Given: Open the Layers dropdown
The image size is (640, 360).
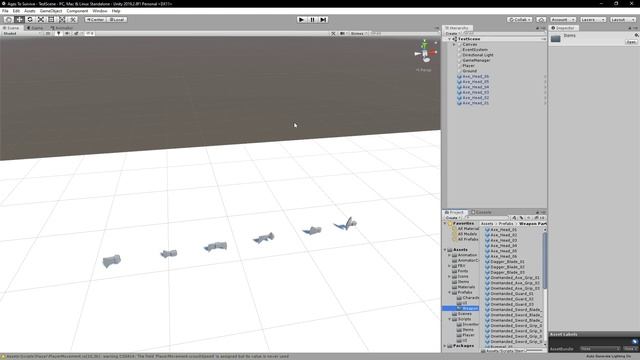Looking at the screenshot, I should [593, 20].
